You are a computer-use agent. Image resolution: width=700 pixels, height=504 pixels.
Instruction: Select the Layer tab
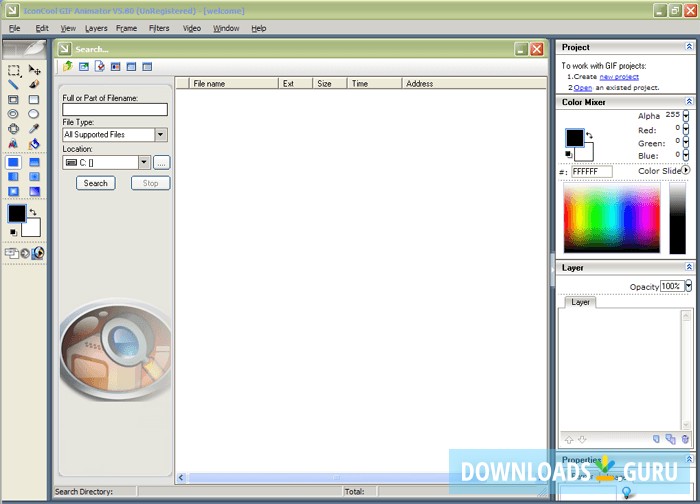[580, 302]
